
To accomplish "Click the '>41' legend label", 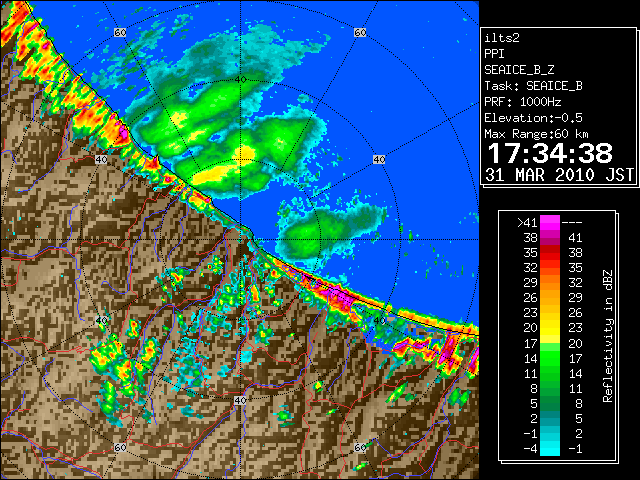I will [x=527, y=223].
